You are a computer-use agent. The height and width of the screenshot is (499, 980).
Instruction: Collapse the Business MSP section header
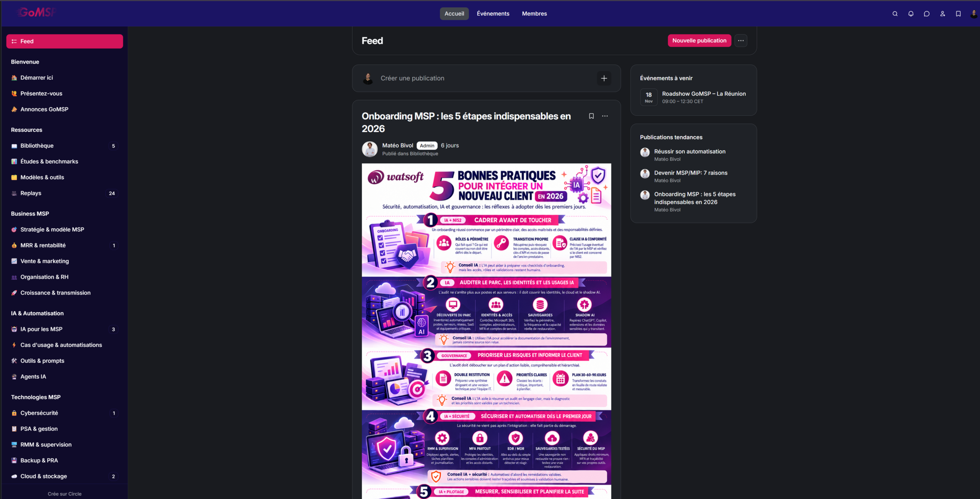point(30,214)
